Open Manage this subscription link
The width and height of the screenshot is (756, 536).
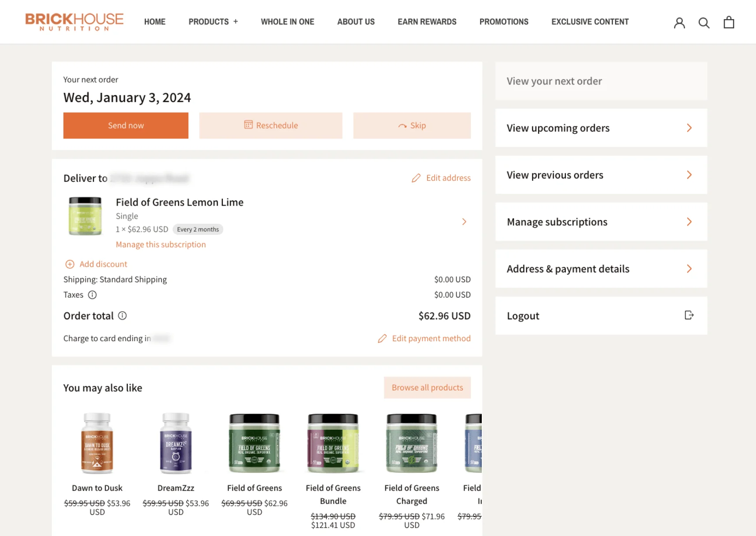click(161, 244)
